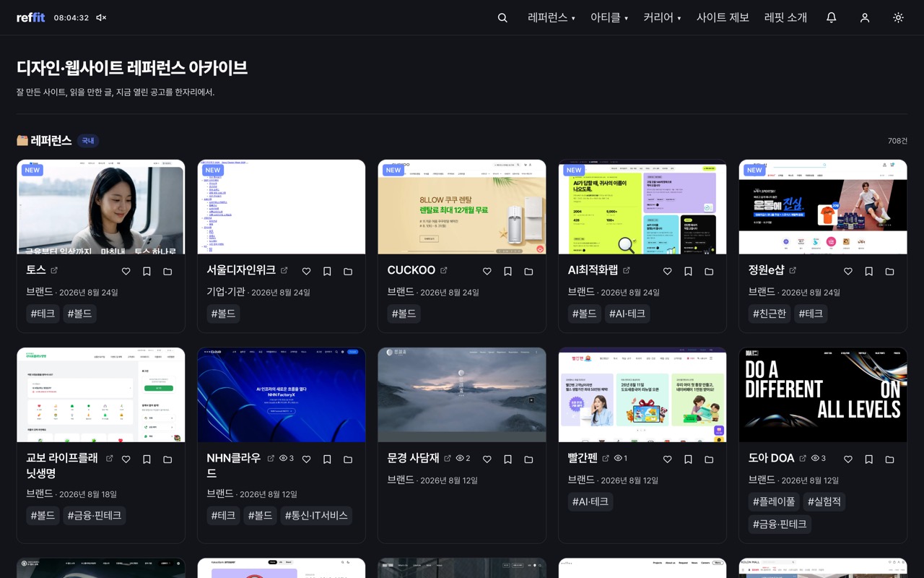Viewport: 924px width, 578px height.
Task: Bookmark the 서울디자인위크 card
Action: pos(327,272)
